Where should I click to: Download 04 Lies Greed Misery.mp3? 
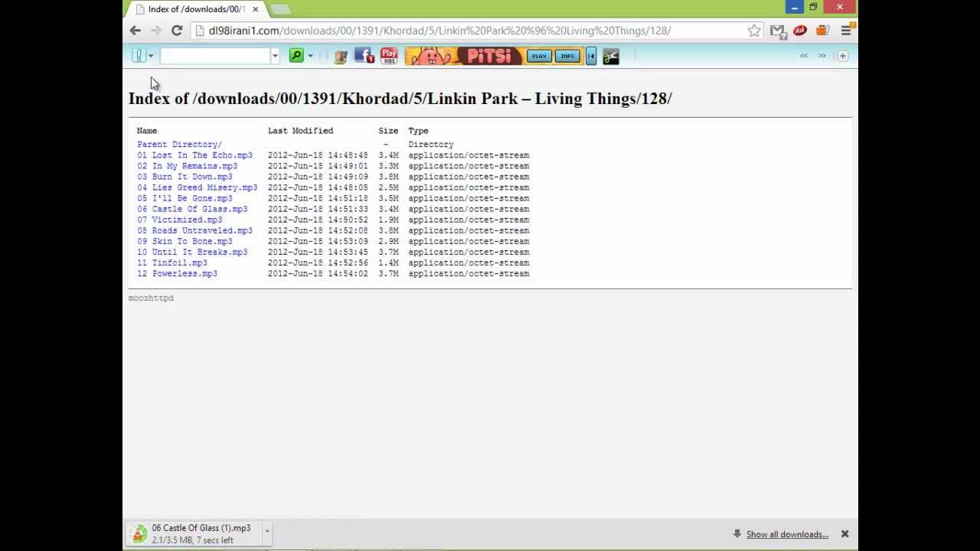(198, 187)
